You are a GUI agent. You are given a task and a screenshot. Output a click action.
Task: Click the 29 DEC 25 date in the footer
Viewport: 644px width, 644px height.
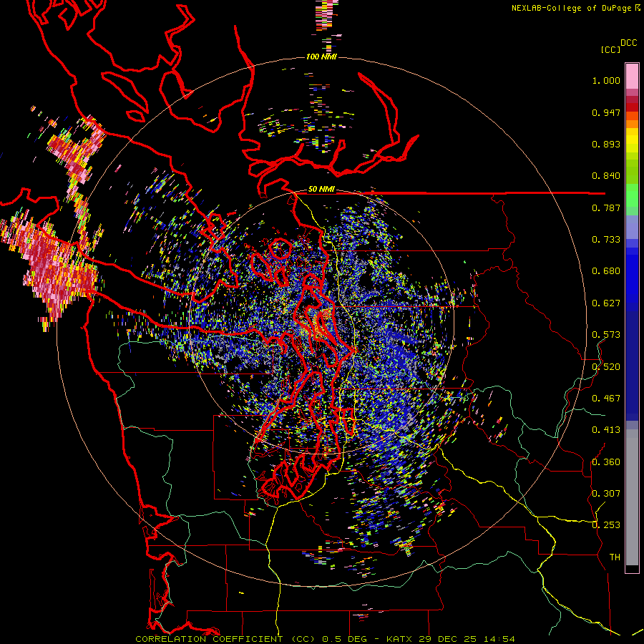(448, 639)
